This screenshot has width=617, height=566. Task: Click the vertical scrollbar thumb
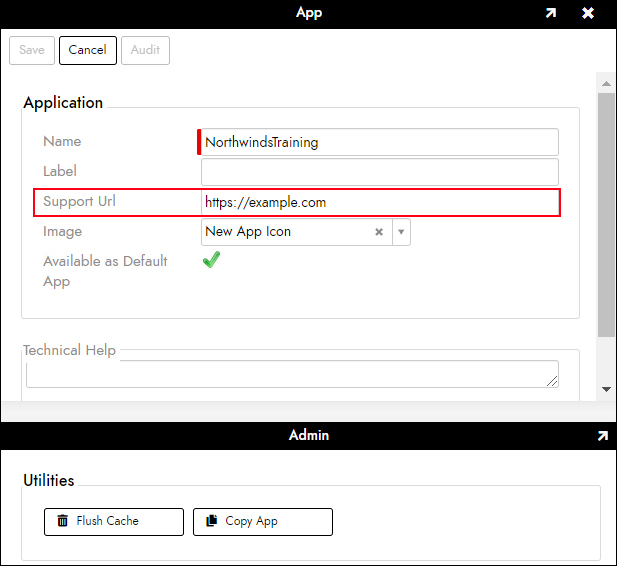[606, 215]
